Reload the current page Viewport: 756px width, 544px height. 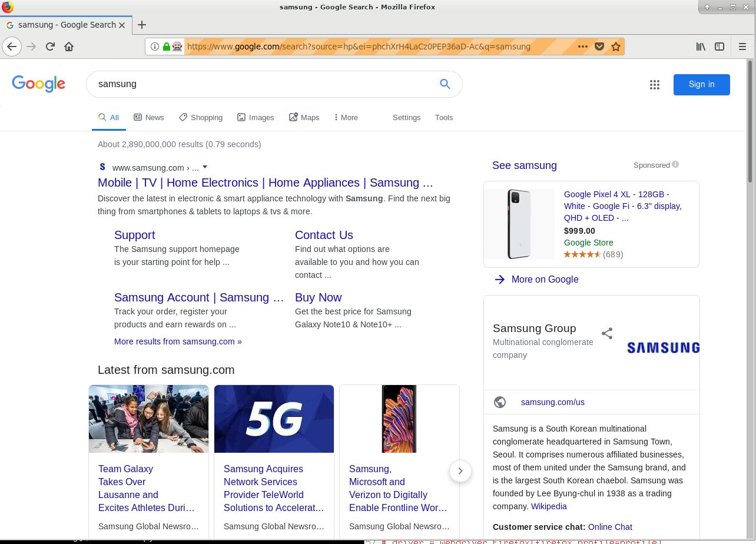pos(50,47)
